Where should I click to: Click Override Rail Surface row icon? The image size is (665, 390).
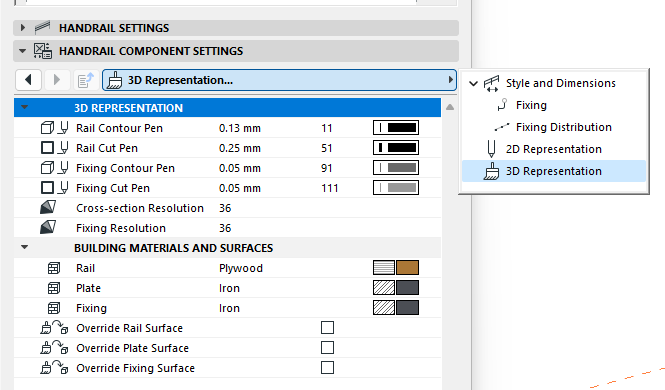(x=54, y=328)
